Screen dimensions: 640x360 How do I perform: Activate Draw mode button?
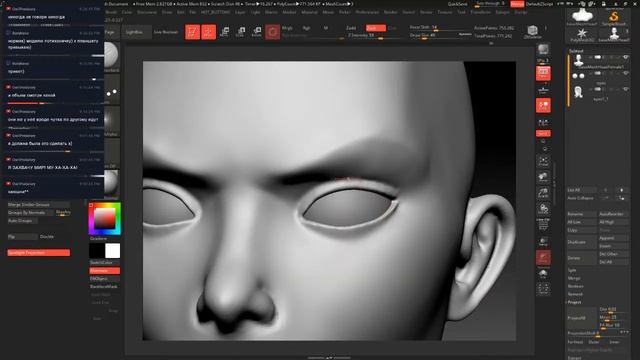click(209, 32)
